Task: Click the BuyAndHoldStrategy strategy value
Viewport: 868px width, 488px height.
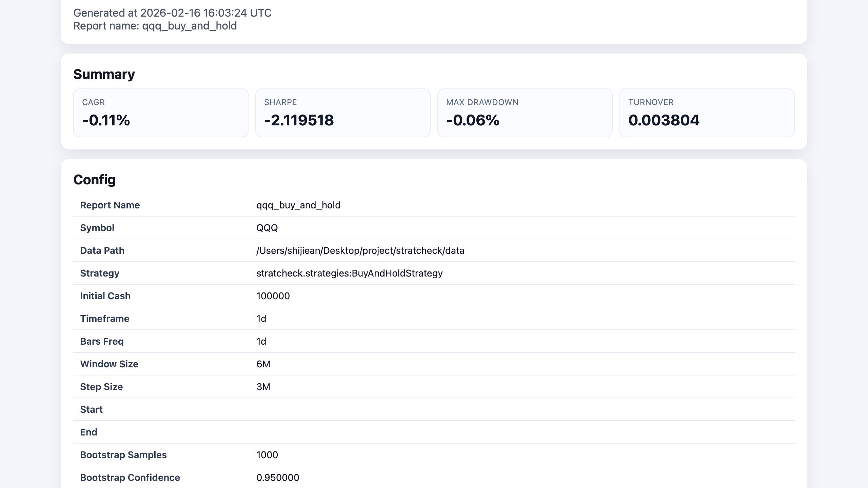Action: point(350,273)
